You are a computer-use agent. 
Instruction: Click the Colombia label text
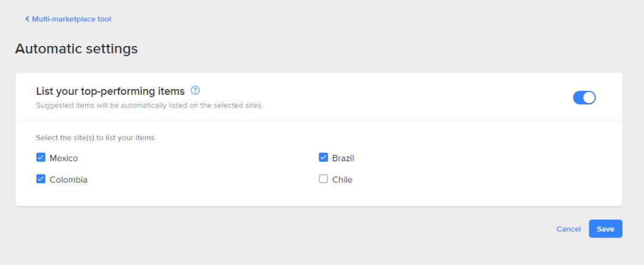pyautogui.click(x=69, y=180)
